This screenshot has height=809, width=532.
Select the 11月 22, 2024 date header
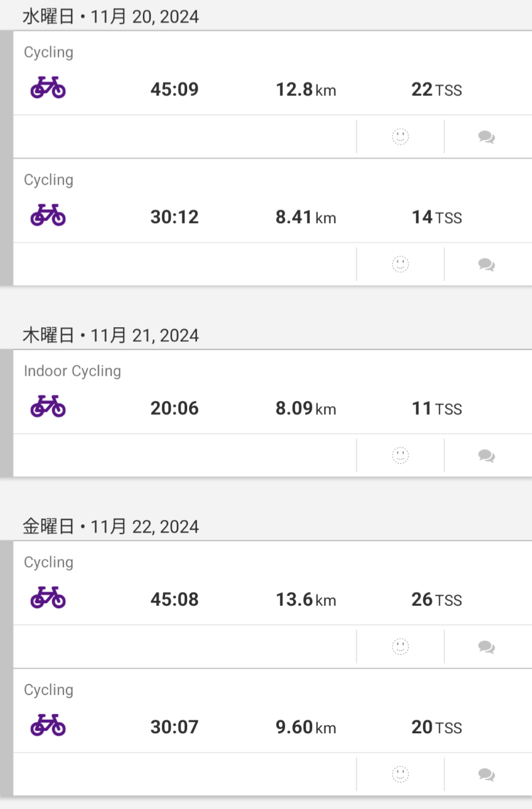pos(111,526)
